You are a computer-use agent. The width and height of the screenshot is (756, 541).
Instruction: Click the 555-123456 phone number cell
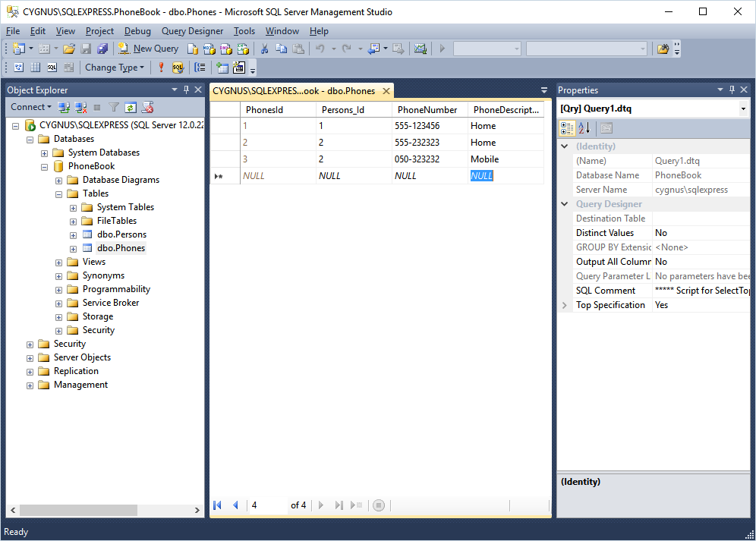pyautogui.click(x=430, y=126)
